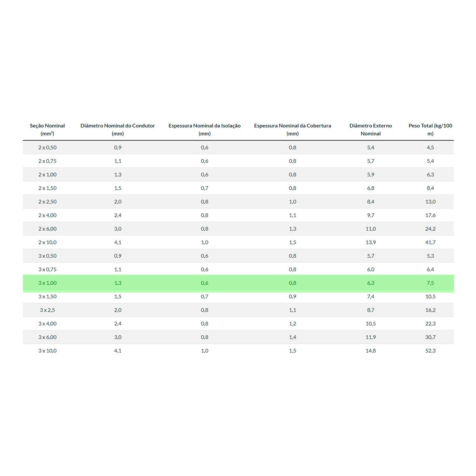Click the total weight value '52,3'
Screen dimensions: 476x476
click(x=430, y=351)
